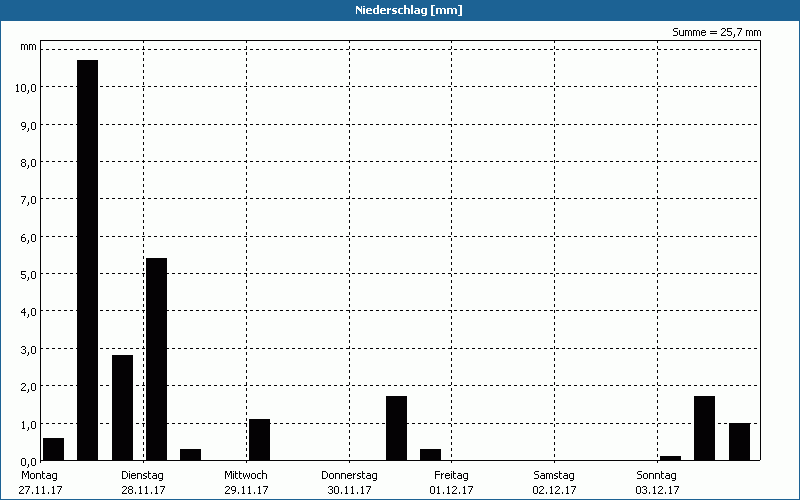Image resolution: width=800 pixels, height=500 pixels.
Task: Click the tallest bar above 10 mm on Montag
Action: point(87,260)
